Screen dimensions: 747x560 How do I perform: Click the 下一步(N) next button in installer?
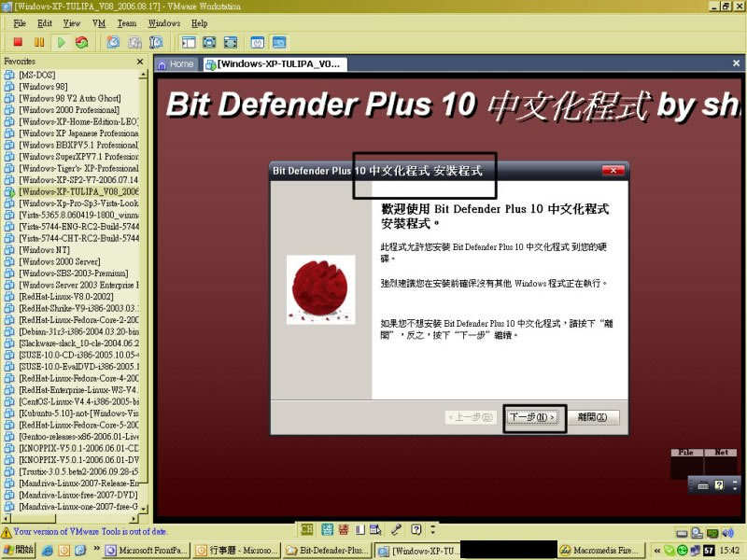532,417
